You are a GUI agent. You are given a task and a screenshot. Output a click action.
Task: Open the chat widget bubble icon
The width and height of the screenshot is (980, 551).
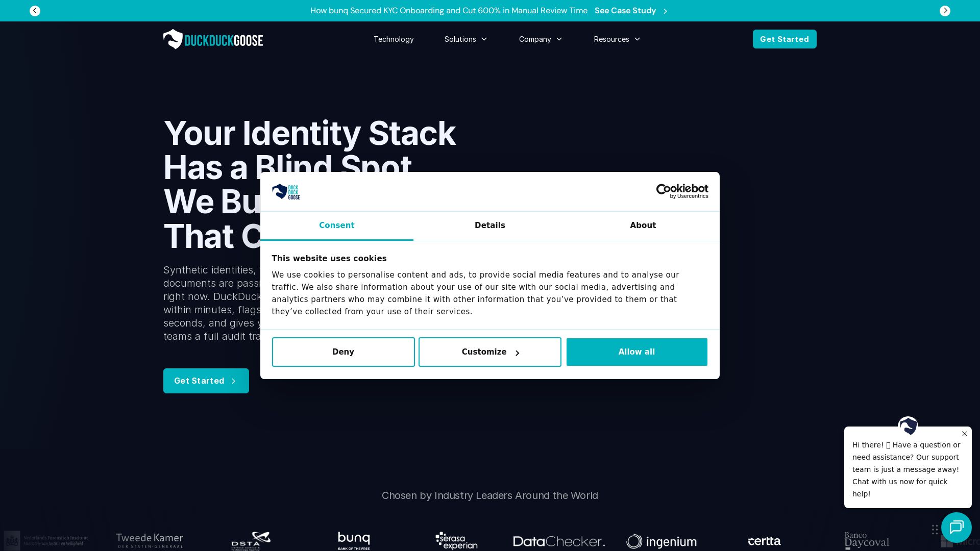[x=956, y=528]
